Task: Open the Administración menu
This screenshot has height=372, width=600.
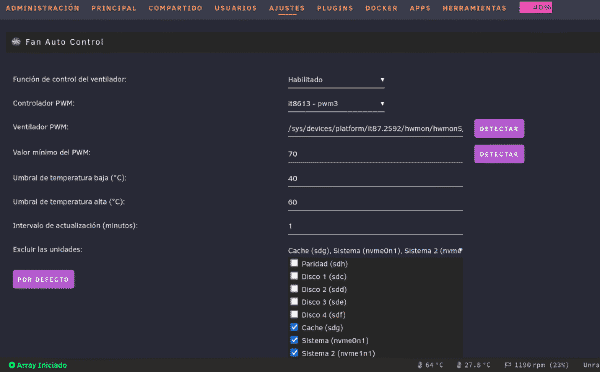Action: point(42,8)
